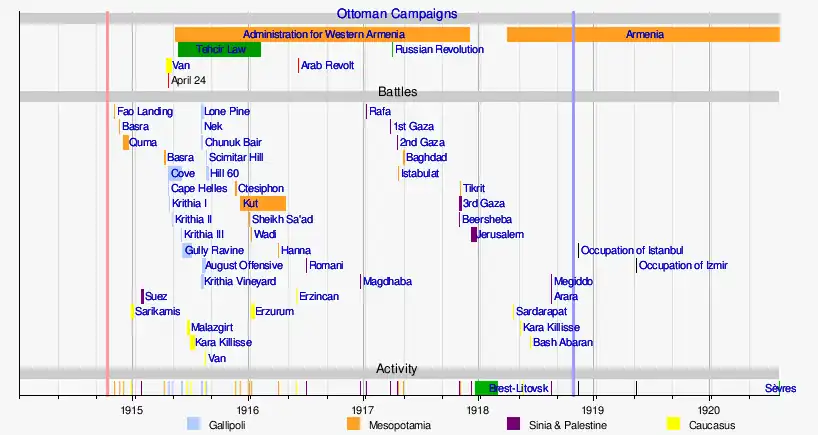Select the Arab Revolt event link

tap(327, 65)
